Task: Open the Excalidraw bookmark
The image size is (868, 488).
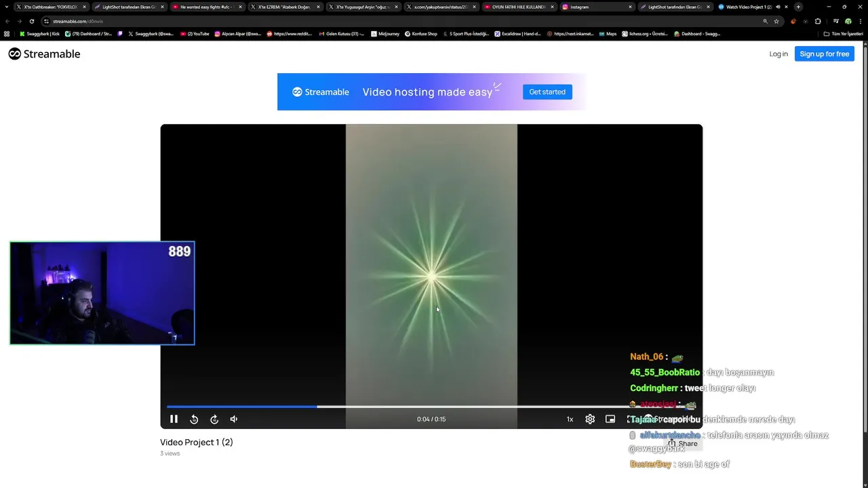Action: click(x=518, y=33)
